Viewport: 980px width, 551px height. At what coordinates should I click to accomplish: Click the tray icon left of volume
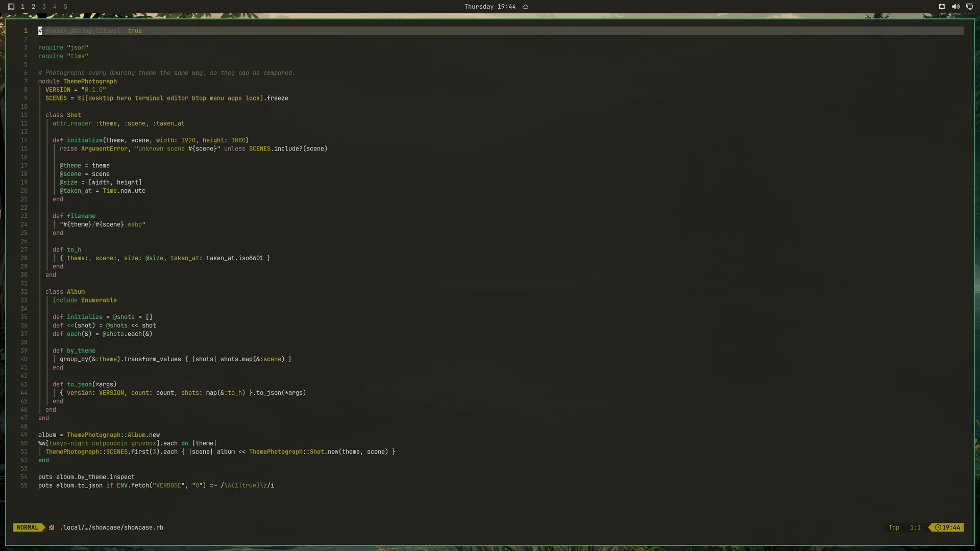click(942, 7)
